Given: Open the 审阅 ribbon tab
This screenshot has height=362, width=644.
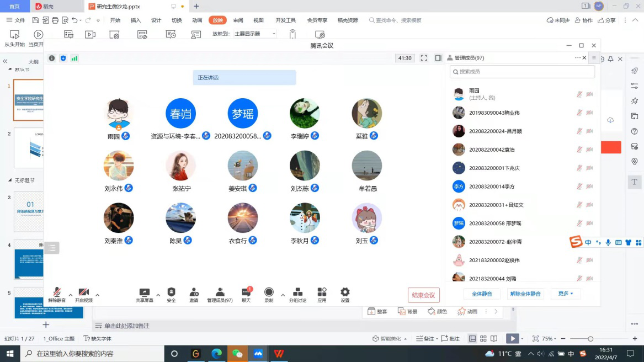Looking at the screenshot, I should click(x=238, y=20).
